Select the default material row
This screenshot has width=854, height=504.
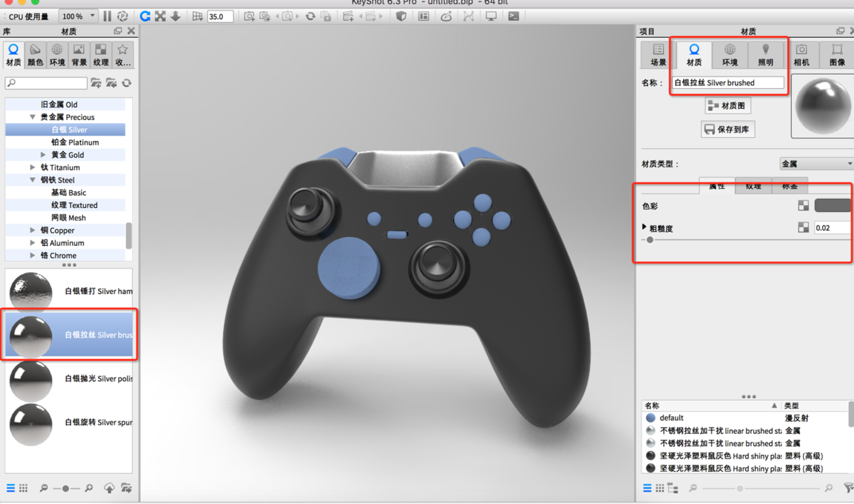tap(745, 418)
